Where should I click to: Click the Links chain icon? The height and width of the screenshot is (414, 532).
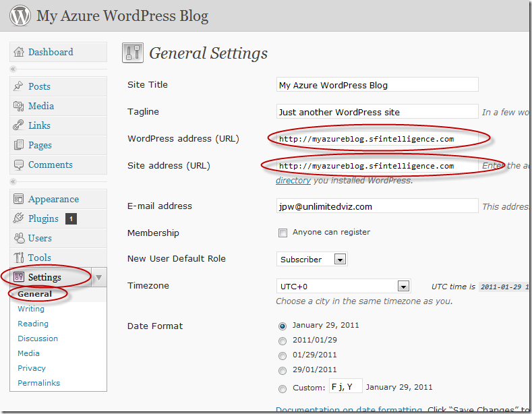tap(18, 125)
